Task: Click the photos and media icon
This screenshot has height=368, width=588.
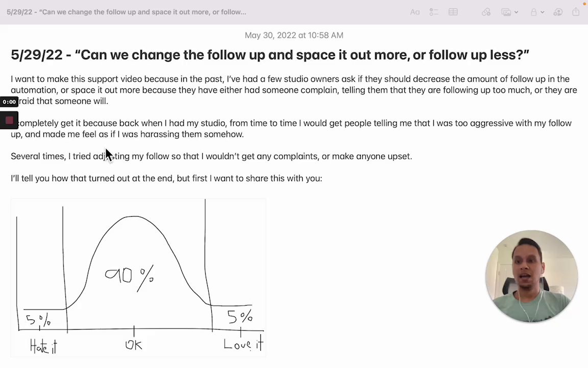Action: [x=506, y=12]
